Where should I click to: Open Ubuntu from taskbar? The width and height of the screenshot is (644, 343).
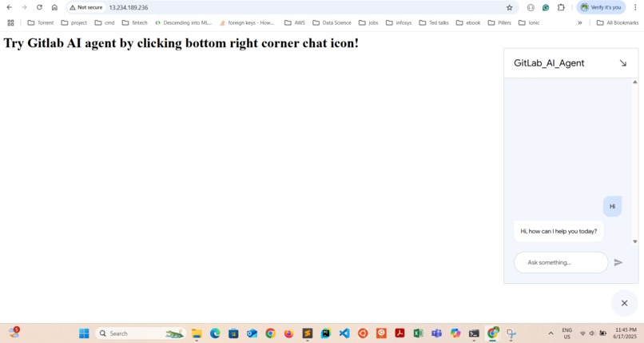[x=363, y=333]
